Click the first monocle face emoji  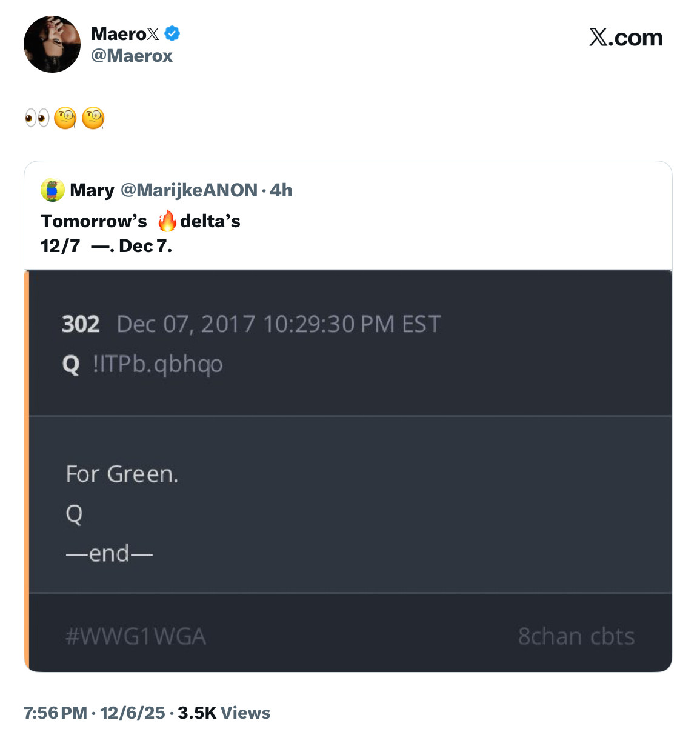[65, 118]
